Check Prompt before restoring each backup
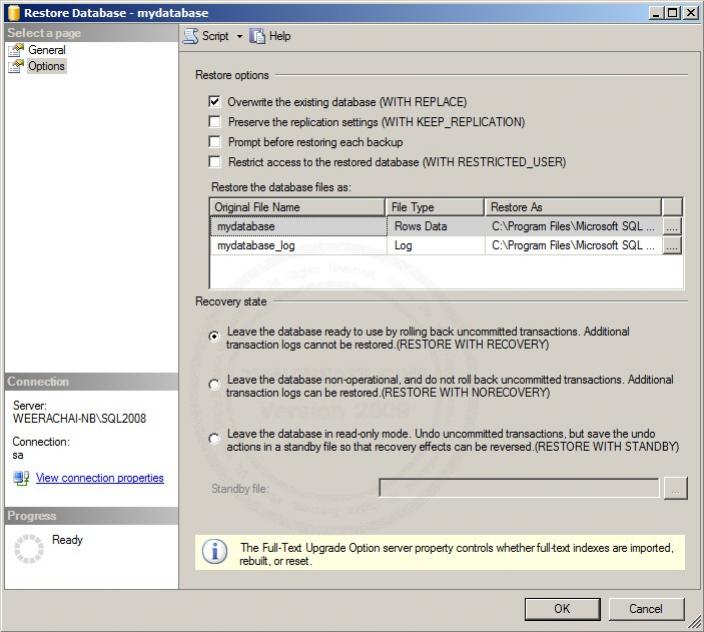The image size is (704, 632). tap(215, 142)
